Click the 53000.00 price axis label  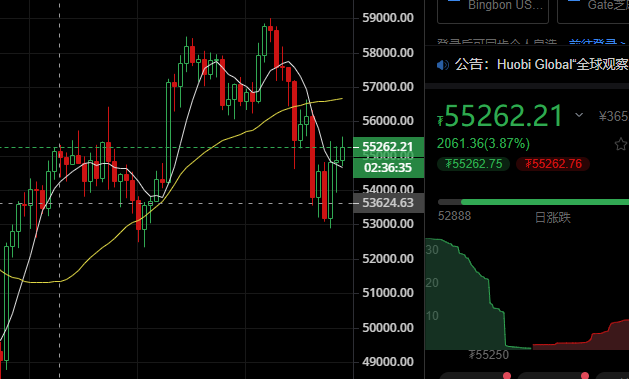click(388, 224)
